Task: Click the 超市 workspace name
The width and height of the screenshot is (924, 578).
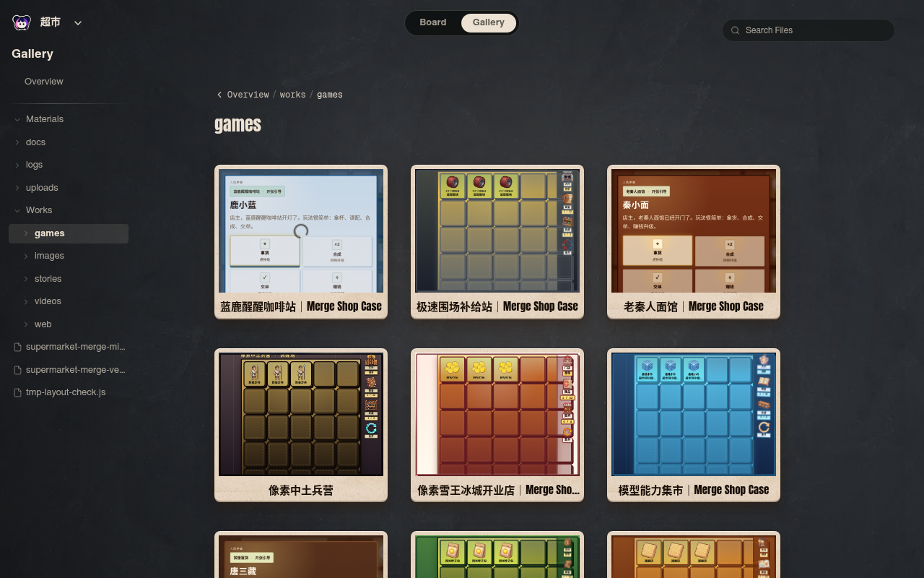Action: click(x=51, y=22)
